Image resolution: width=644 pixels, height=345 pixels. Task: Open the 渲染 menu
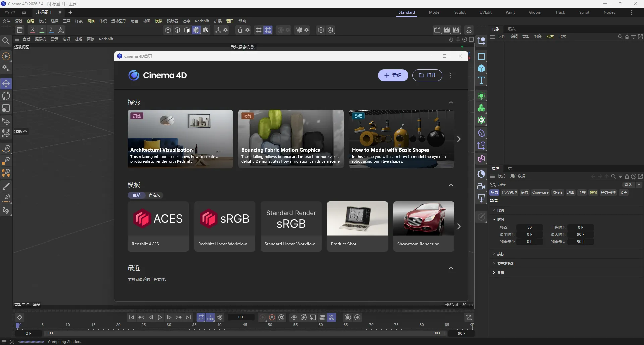(x=186, y=21)
